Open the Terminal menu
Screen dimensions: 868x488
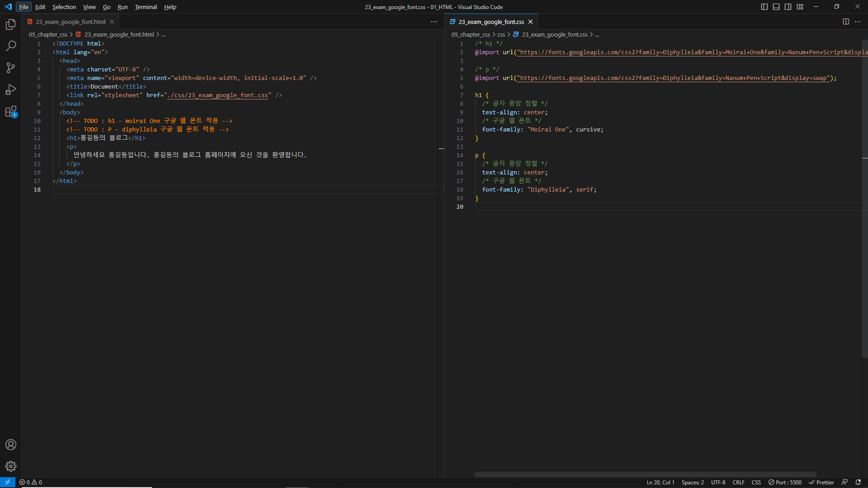[x=146, y=7]
